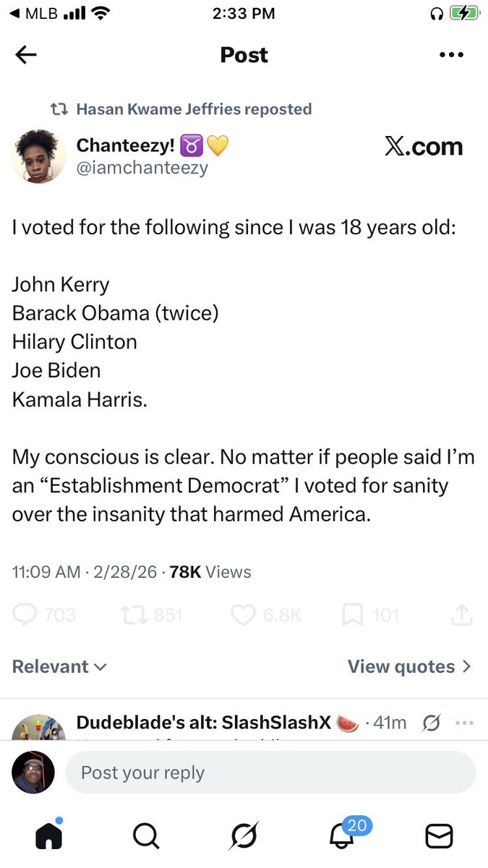
Task: Bookmark this post
Action: (352, 615)
